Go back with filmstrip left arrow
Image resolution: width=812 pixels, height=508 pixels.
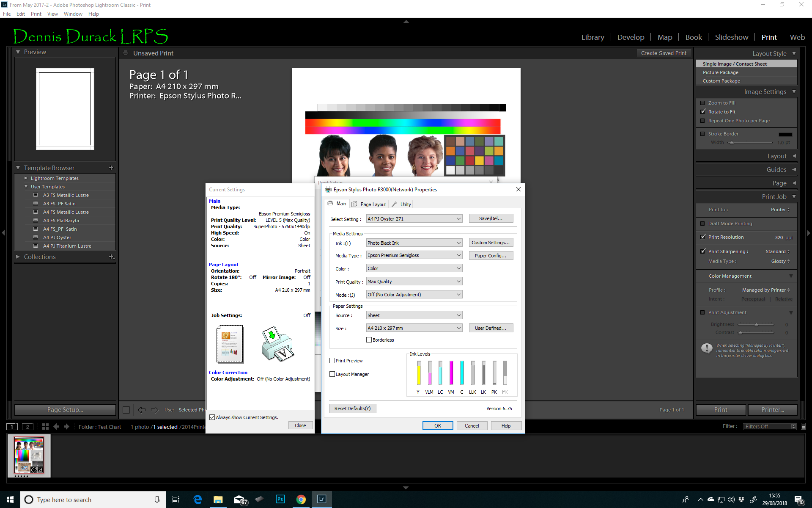[x=56, y=427]
